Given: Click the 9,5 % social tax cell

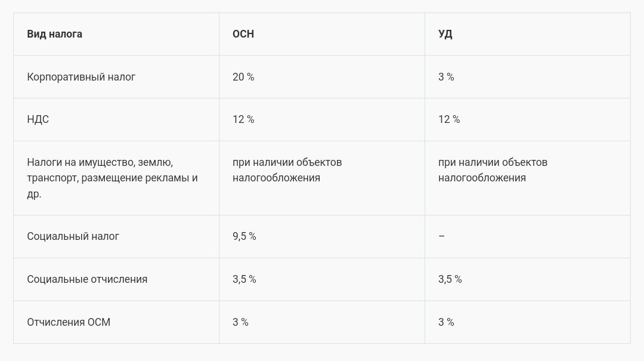Looking at the screenshot, I should tap(244, 236).
